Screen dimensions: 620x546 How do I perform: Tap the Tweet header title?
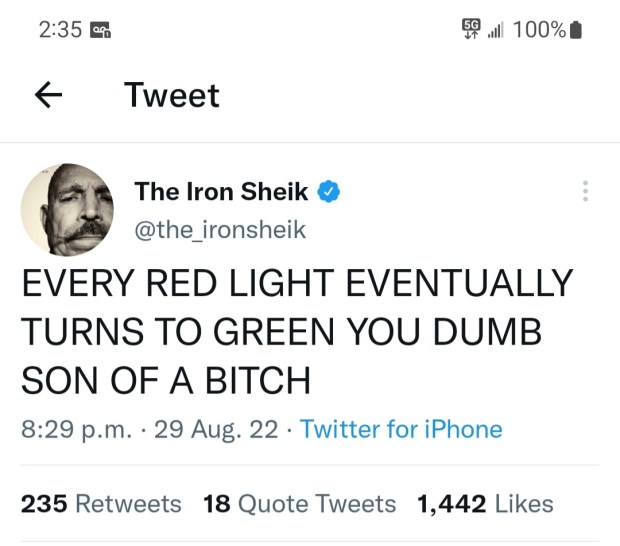pos(171,95)
